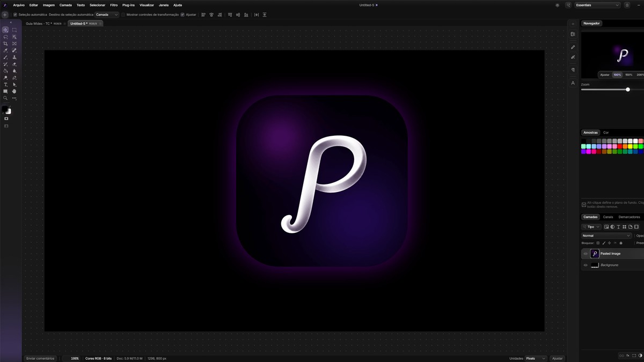Select the Brush tool
Screen dimensions: 644x362
point(5,57)
